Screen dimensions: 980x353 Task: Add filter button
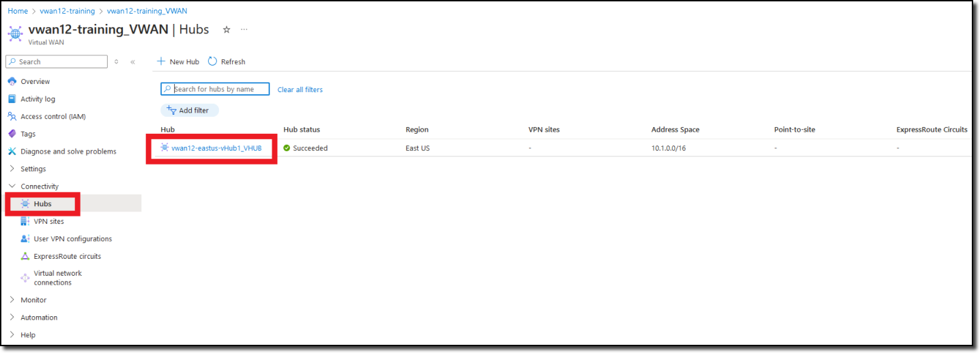190,110
